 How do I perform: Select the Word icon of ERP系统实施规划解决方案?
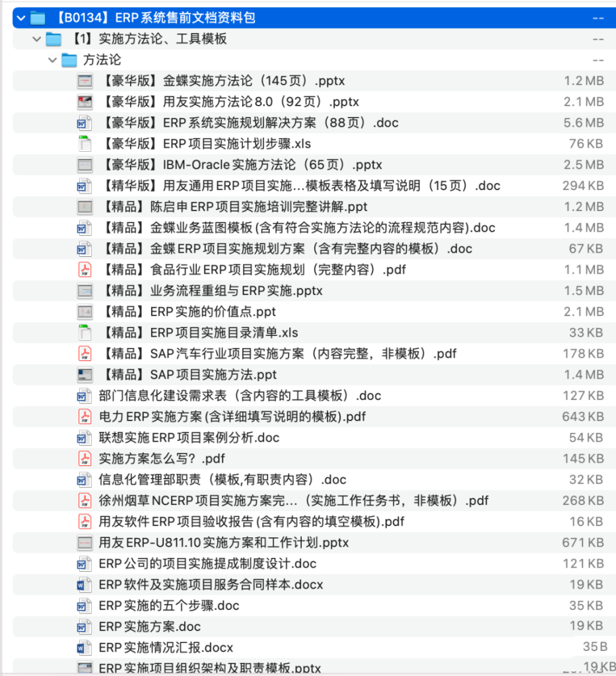(x=85, y=123)
